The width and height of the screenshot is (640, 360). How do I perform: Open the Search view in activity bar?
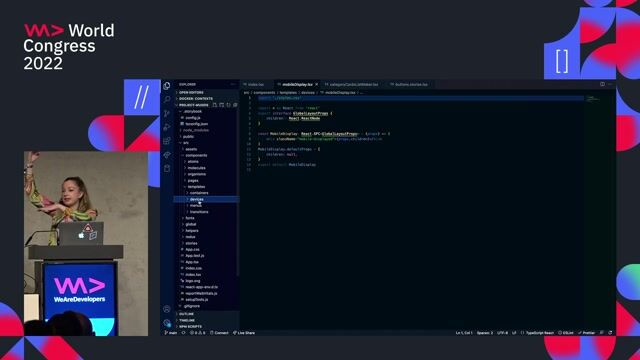click(x=167, y=99)
